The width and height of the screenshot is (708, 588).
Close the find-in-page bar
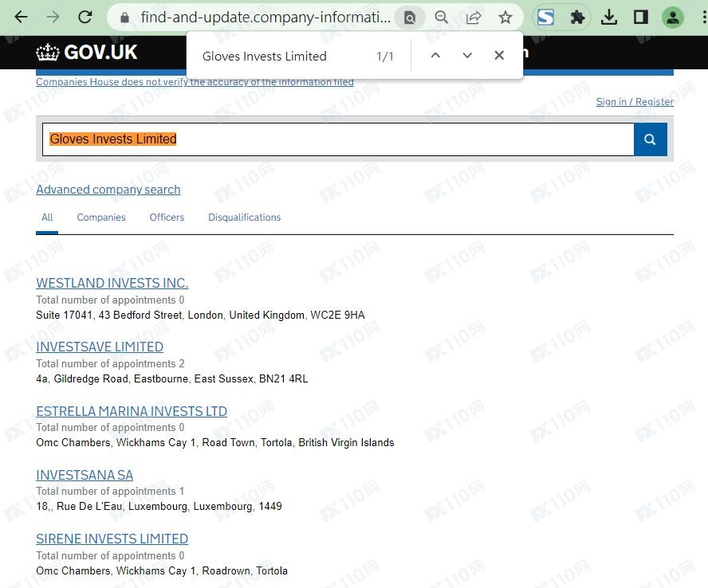[499, 55]
